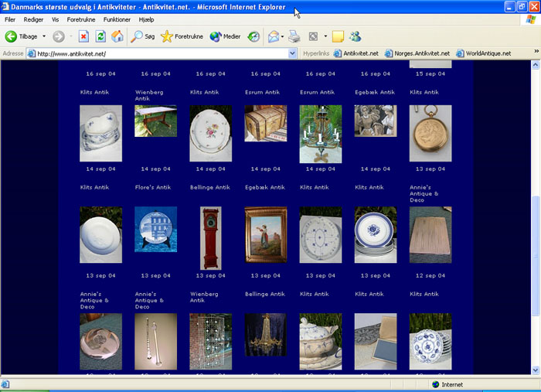
Task: Open the Søg search pane
Action: click(x=143, y=36)
